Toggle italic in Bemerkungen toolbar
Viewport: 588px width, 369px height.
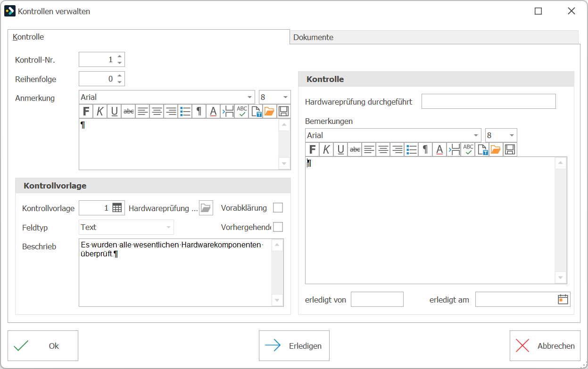(326, 149)
